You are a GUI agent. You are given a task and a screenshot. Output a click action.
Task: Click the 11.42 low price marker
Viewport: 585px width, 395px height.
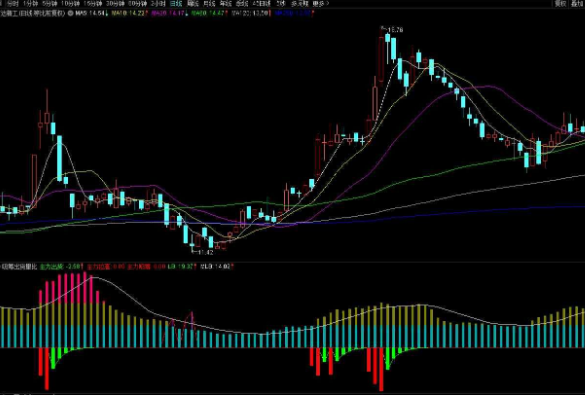coord(205,253)
